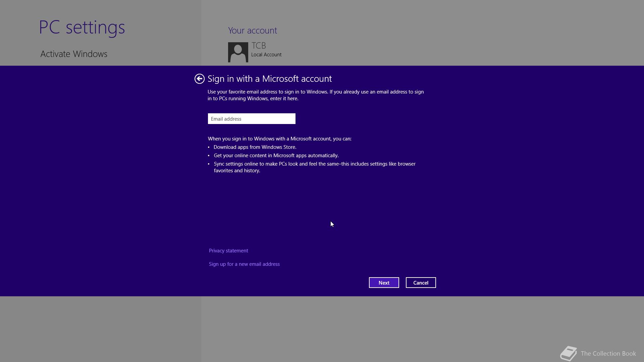Image resolution: width=644 pixels, height=362 pixels.
Task: Click the When you sign in to Windows line
Action: [279, 139]
